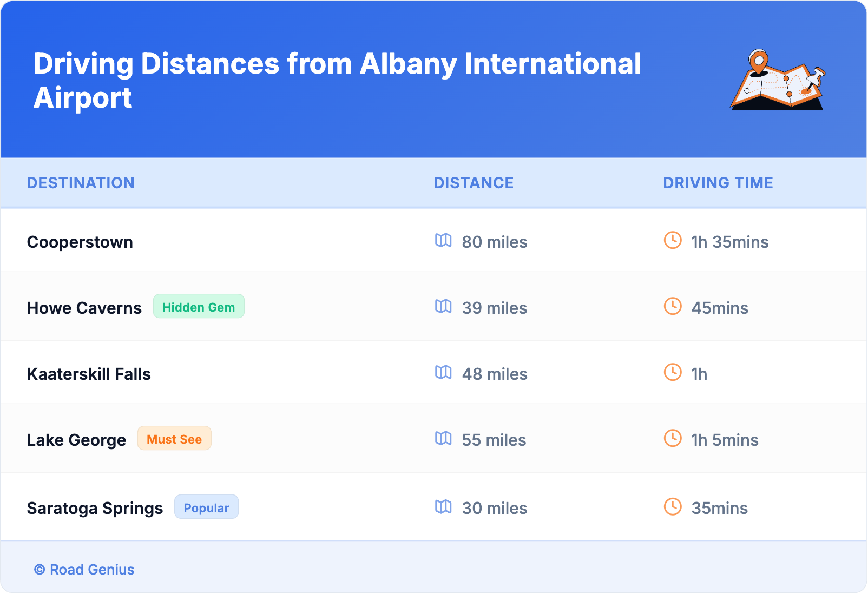Click the map icon beside 30 miles

443,506
